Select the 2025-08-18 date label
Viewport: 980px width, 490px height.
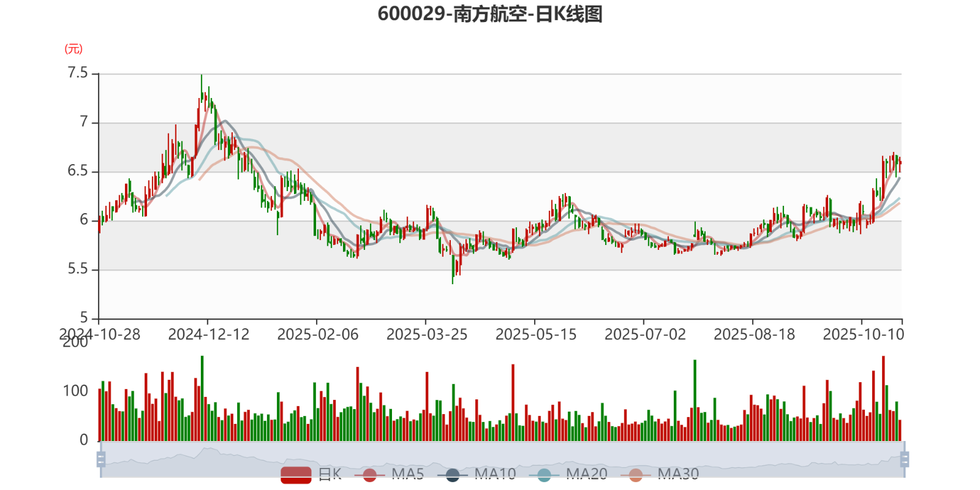(754, 334)
